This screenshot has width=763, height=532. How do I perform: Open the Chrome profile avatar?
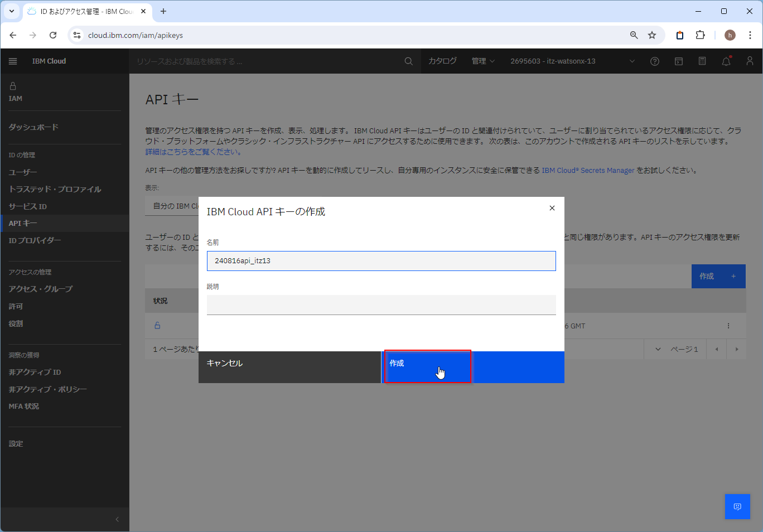[730, 35]
